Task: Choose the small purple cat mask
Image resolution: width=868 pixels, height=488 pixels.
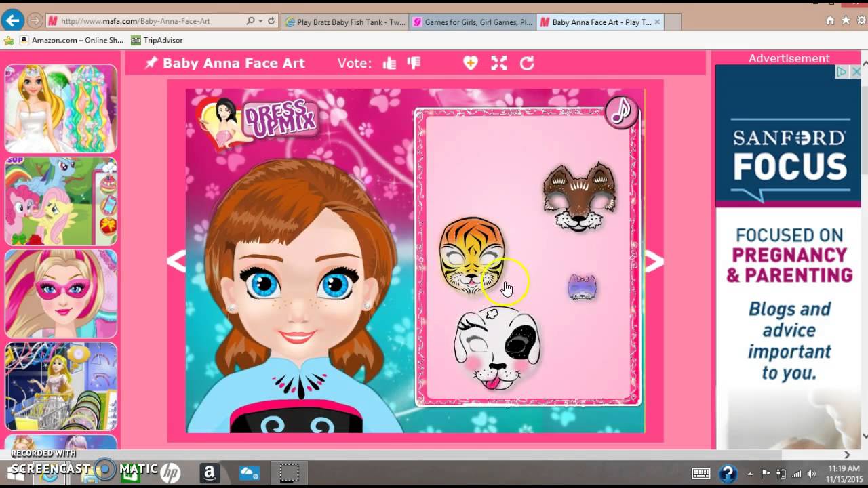Action: tap(582, 287)
